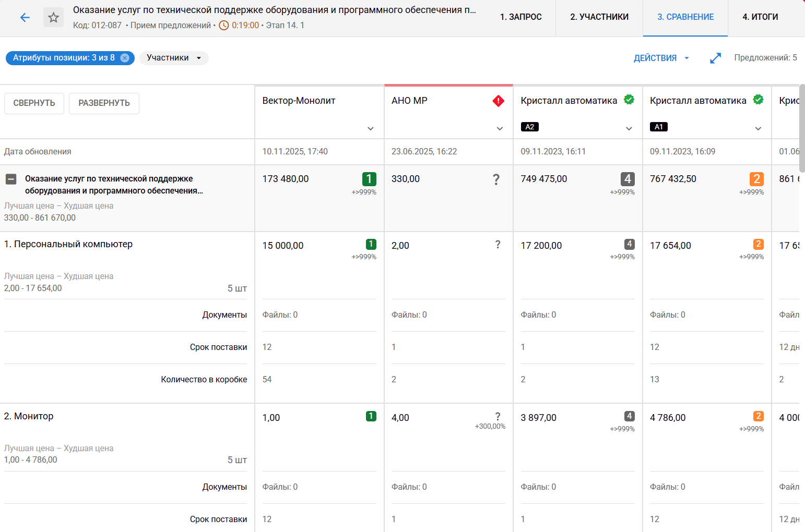Switch to the 2. УЧАСТНИКИ tab

click(x=599, y=17)
